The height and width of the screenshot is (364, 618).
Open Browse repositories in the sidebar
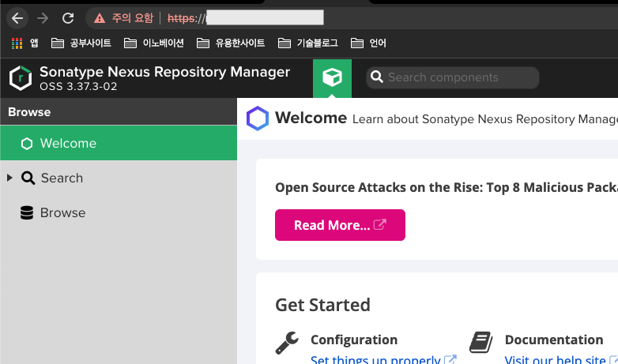tap(119, 212)
